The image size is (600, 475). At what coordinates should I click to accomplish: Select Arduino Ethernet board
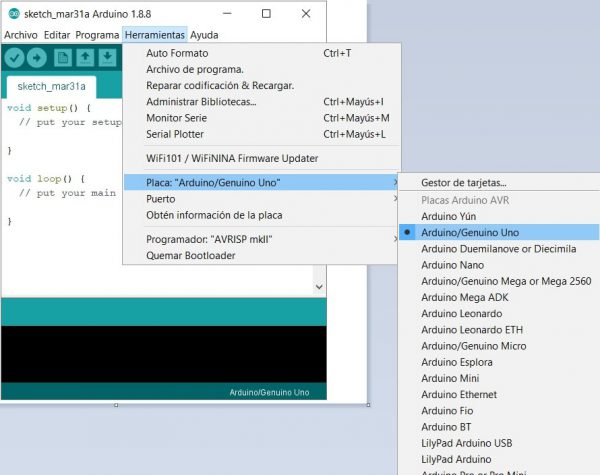[x=499, y=395]
